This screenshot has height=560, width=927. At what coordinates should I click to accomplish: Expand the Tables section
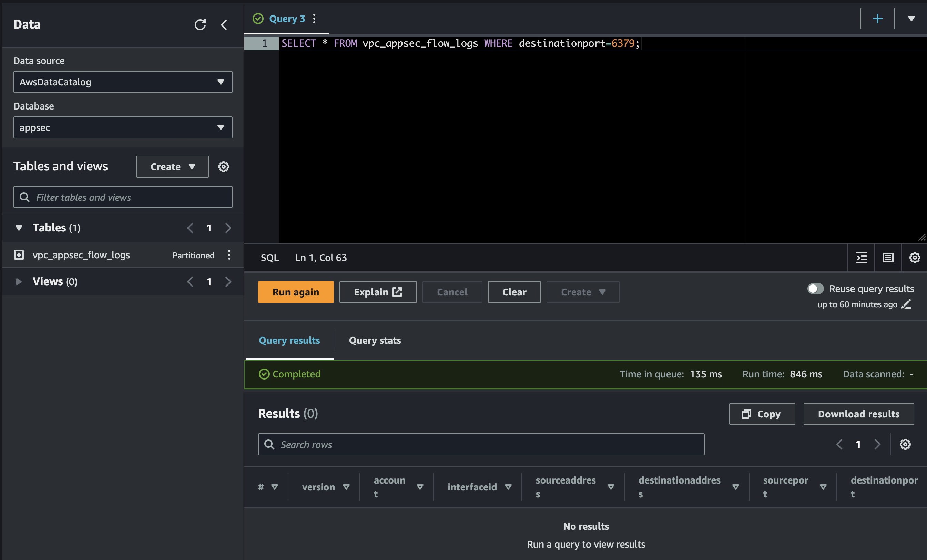(x=18, y=227)
